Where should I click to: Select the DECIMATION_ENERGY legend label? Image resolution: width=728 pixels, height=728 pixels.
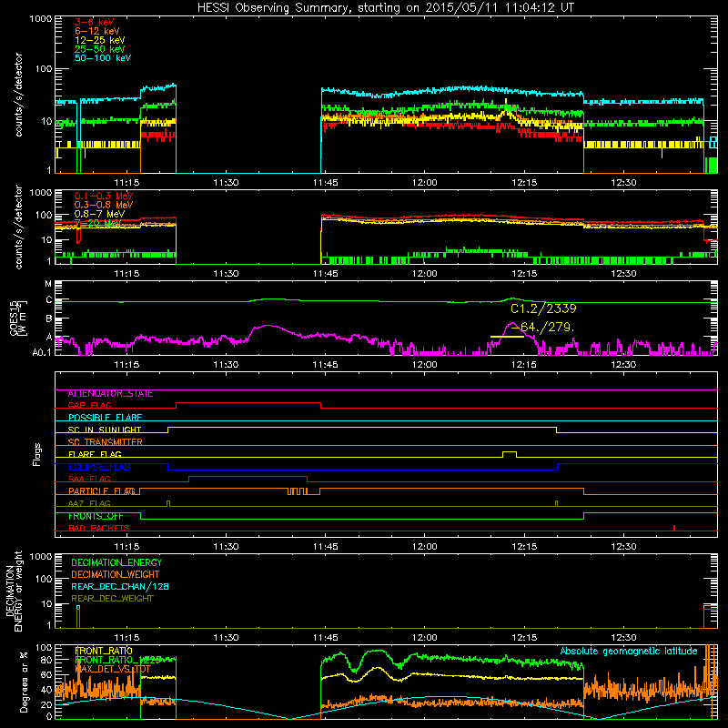(x=116, y=562)
